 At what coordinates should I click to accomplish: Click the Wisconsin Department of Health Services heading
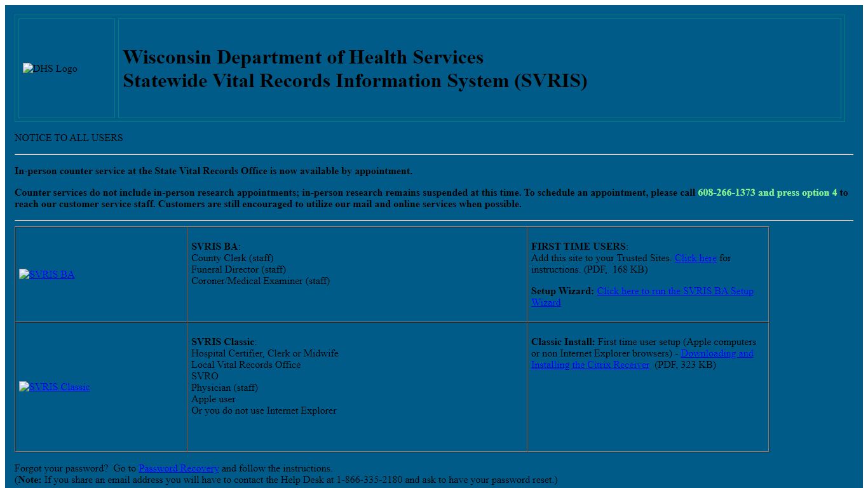click(303, 57)
